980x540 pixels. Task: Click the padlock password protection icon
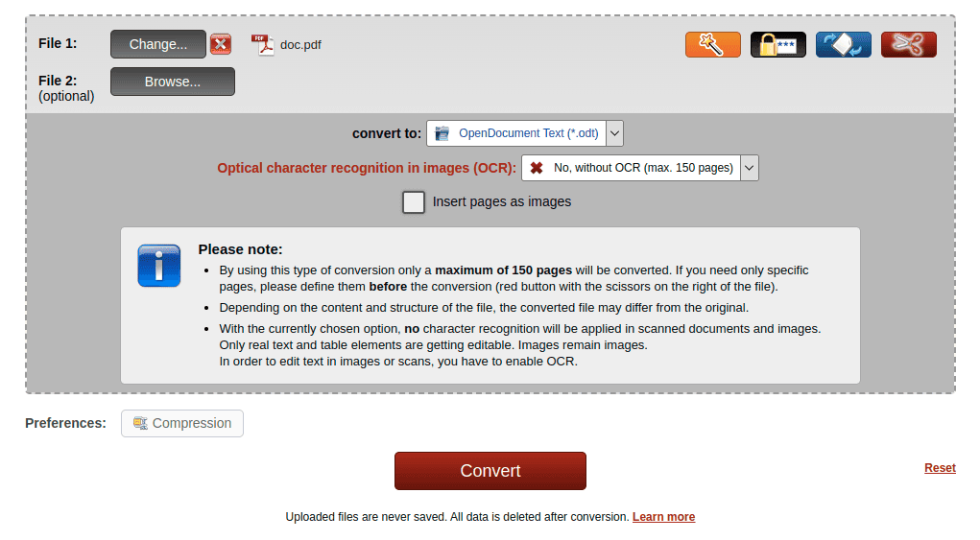pyautogui.click(x=778, y=44)
